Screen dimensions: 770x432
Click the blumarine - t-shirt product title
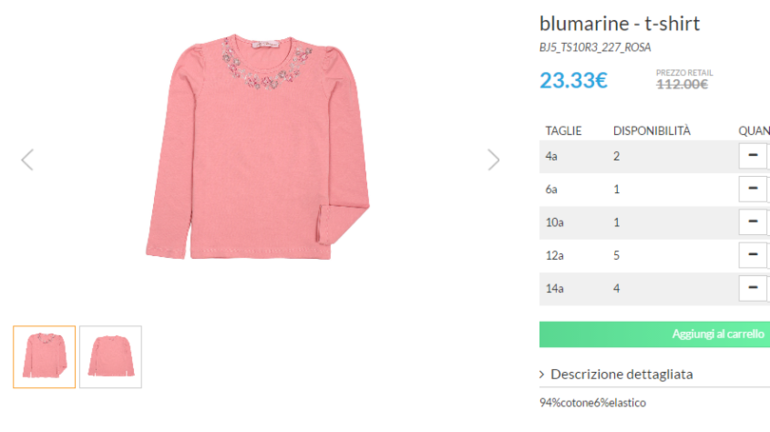point(619,23)
